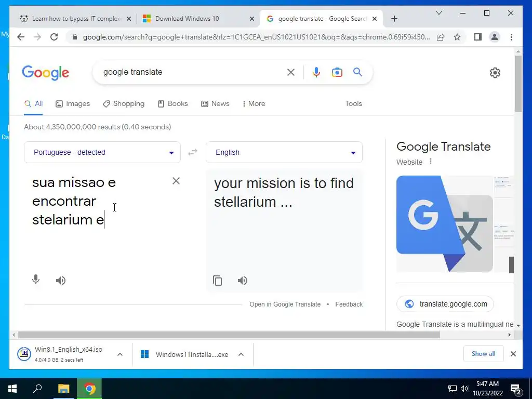The height and width of the screenshot is (399, 532).
Task: Open translate.google.com link chip
Action: pyautogui.click(x=445, y=304)
